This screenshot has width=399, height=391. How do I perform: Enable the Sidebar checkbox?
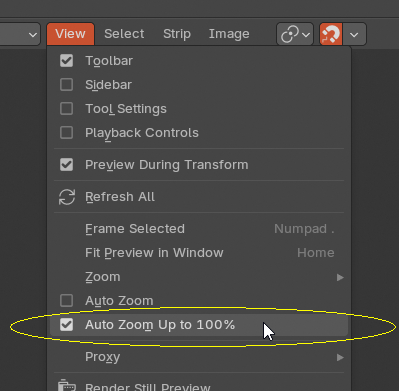66,85
